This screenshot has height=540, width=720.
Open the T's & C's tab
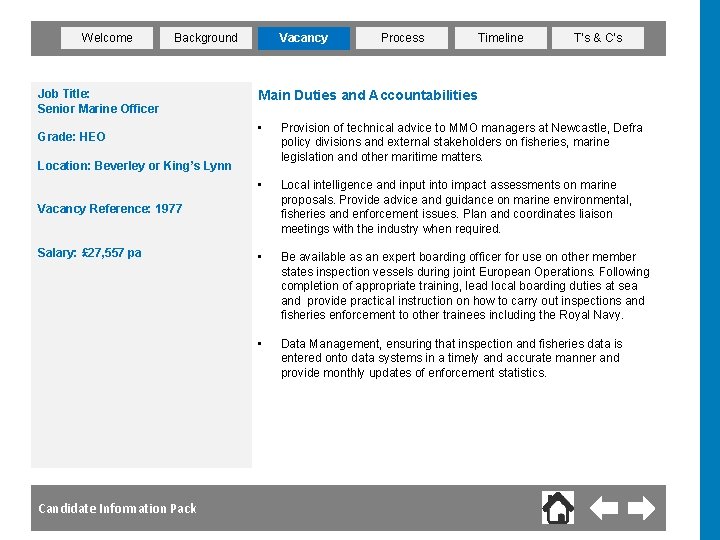[x=598, y=38]
